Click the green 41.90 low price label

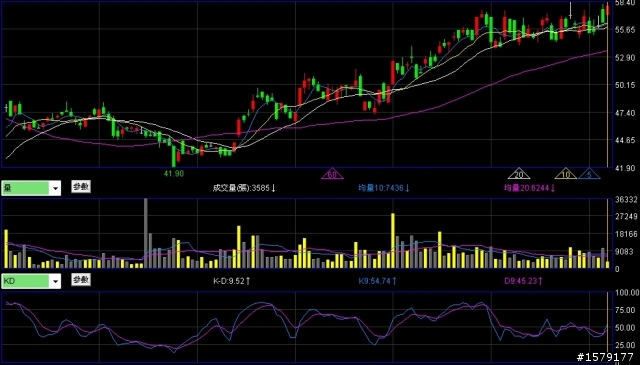coord(174,174)
